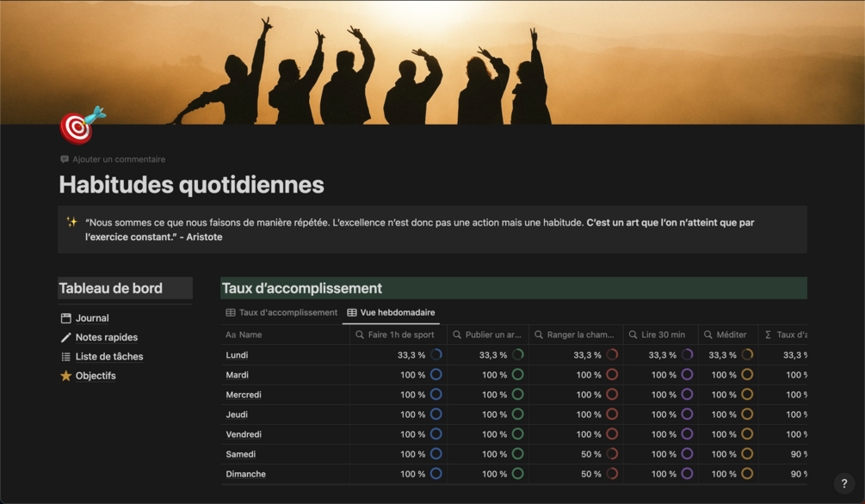Open the help question mark button
865x504 pixels.
(x=844, y=483)
